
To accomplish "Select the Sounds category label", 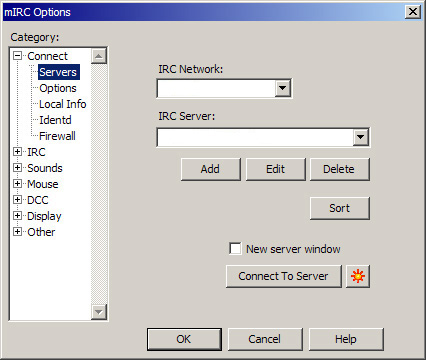I will click(x=45, y=168).
